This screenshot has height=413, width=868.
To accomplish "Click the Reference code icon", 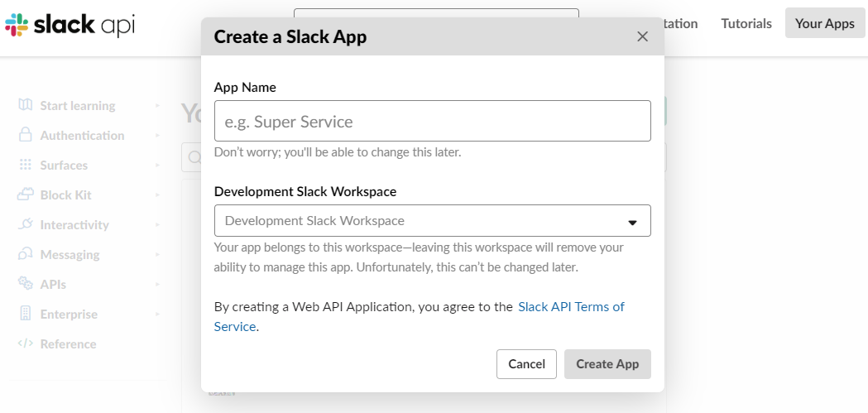I will pyautogui.click(x=26, y=343).
